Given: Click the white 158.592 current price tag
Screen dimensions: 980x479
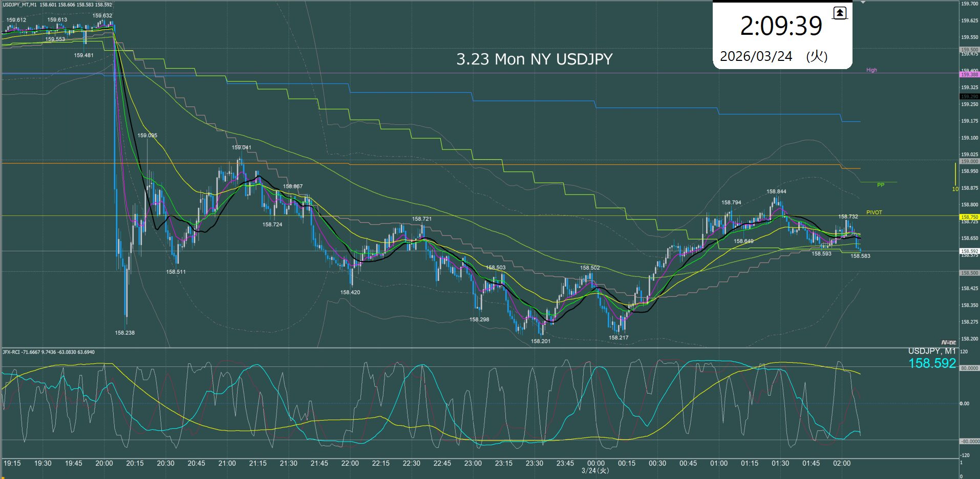Looking at the screenshot, I should (969, 251).
